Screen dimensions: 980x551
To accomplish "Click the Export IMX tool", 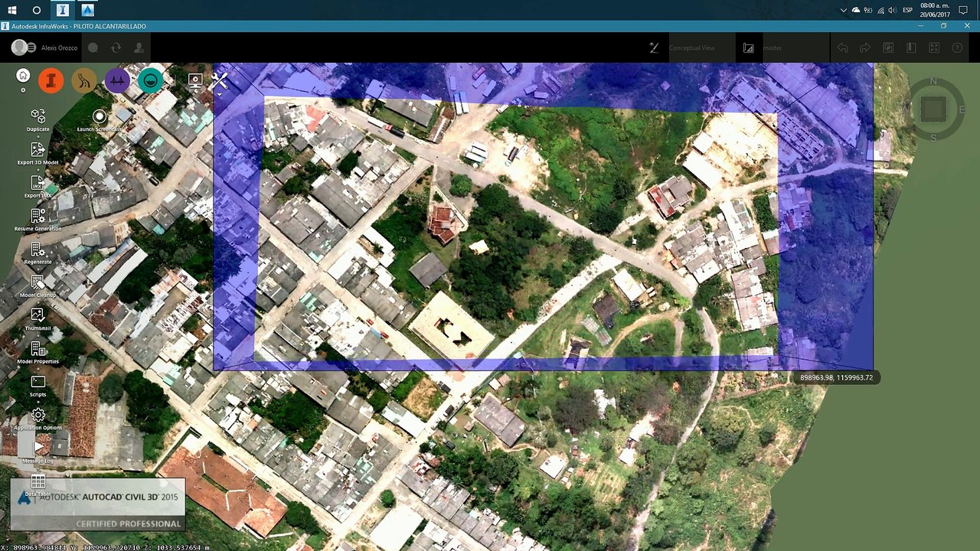I will [x=38, y=187].
